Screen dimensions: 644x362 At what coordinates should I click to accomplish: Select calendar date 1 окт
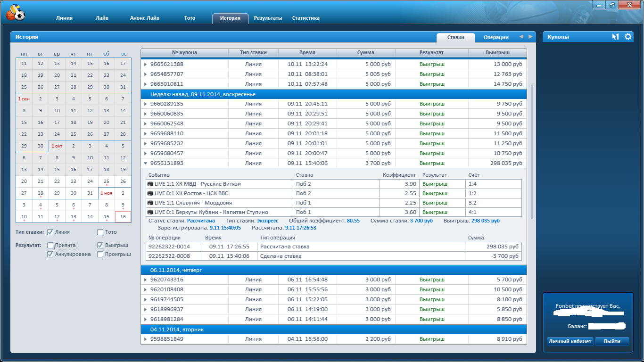(x=57, y=146)
